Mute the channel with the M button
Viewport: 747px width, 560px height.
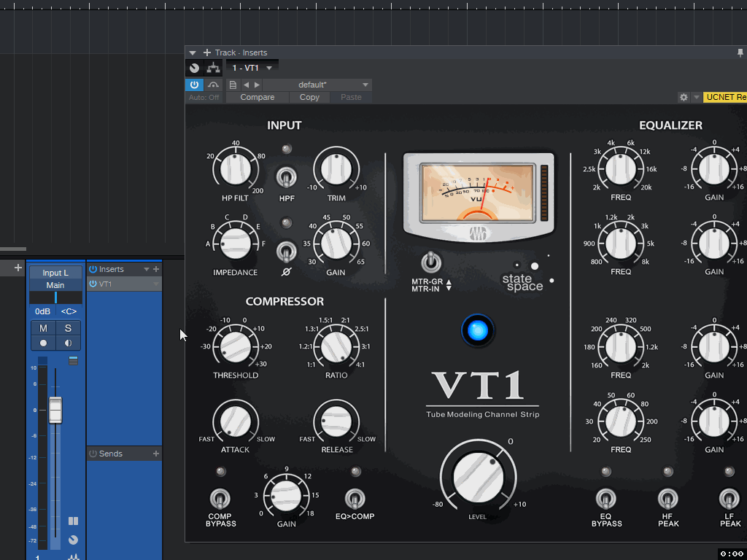[43, 328]
